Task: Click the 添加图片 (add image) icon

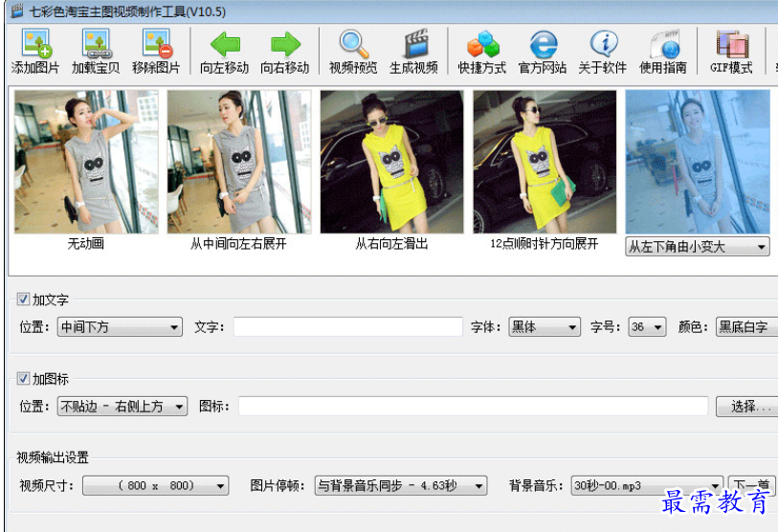Action: (35, 51)
